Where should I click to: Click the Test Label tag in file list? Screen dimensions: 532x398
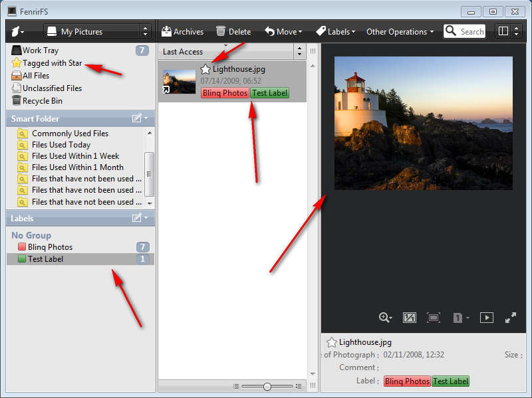click(x=269, y=93)
